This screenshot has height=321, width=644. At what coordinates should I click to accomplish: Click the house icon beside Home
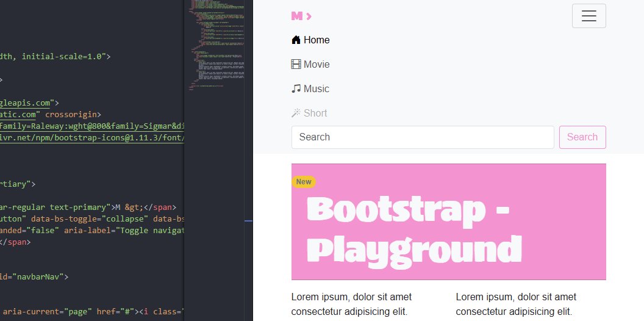click(x=296, y=40)
